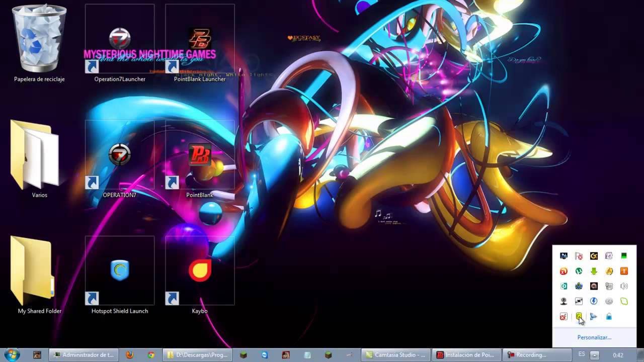
Task: Click the blue triangle tray icon
Action: [x=594, y=316]
